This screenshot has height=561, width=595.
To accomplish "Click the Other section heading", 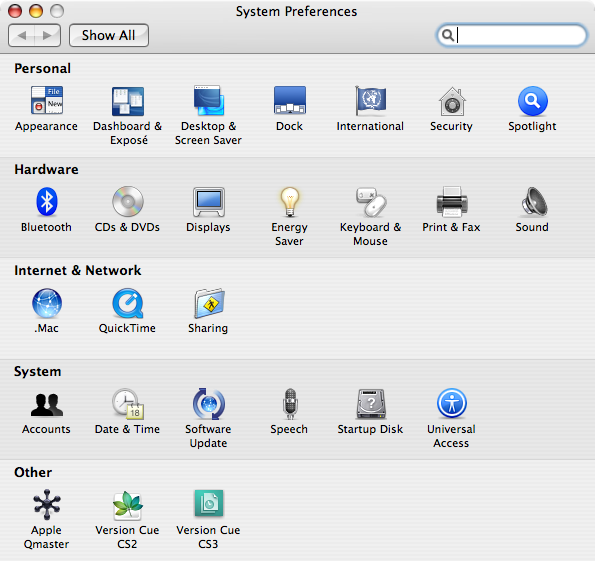I will (33, 472).
